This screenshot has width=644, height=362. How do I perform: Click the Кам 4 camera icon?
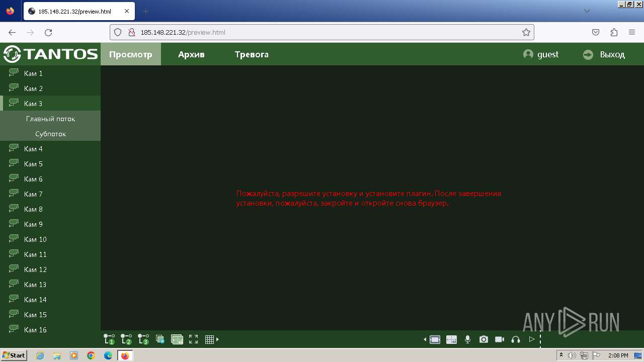point(14,148)
